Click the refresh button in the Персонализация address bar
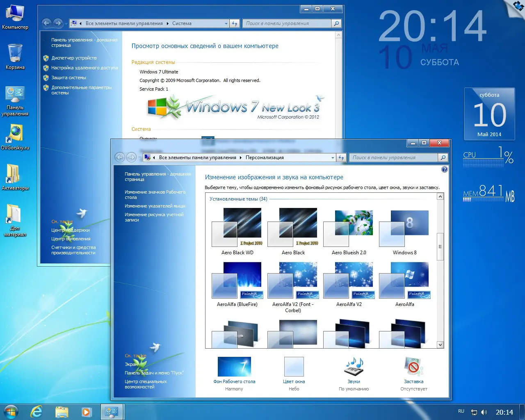Screen dimensions: 525x420 341,157
